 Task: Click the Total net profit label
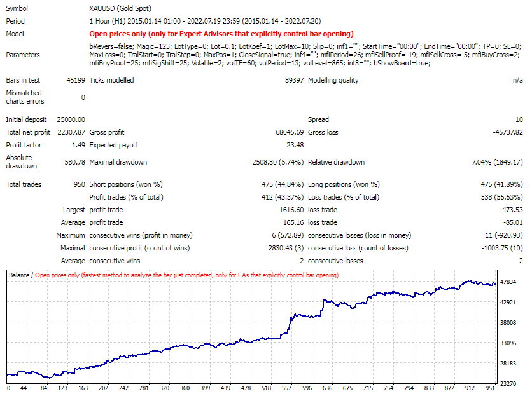coord(28,132)
